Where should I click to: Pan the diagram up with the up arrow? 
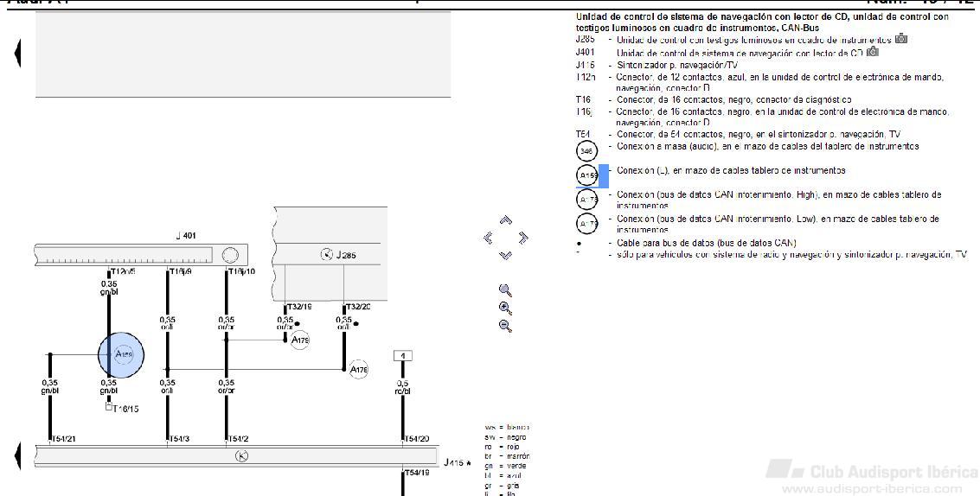(x=506, y=219)
